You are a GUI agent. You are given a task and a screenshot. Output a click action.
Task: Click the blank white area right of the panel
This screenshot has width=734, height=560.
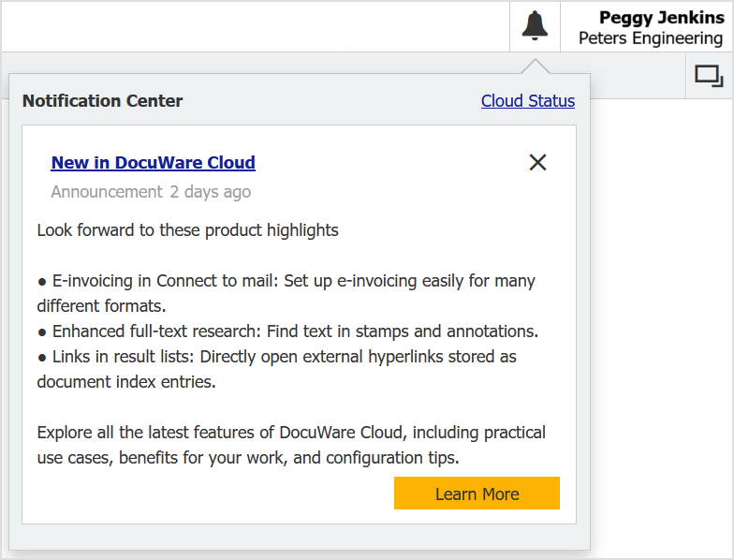click(662, 328)
